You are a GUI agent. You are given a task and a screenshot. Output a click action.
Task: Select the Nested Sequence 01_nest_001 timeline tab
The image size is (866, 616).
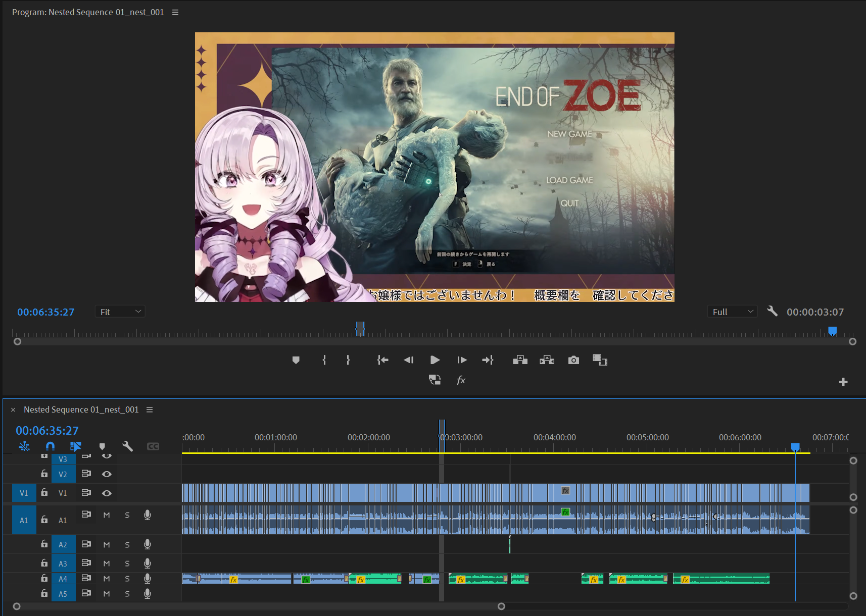pos(81,409)
